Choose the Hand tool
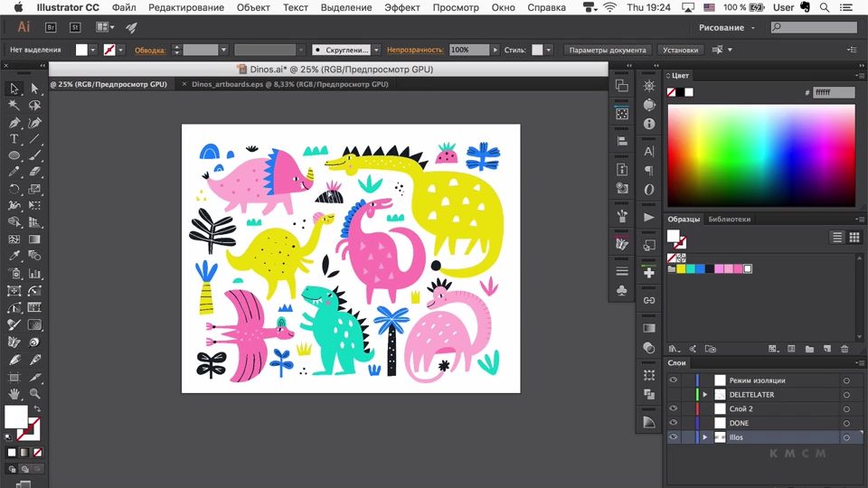This screenshot has width=868, height=488. click(x=14, y=394)
